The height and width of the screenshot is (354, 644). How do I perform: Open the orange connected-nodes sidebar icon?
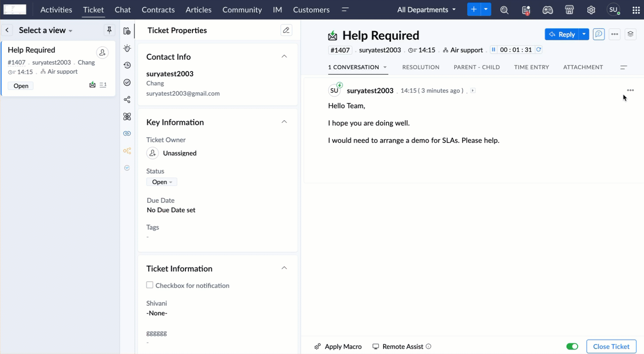pyautogui.click(x=127, y=151)
